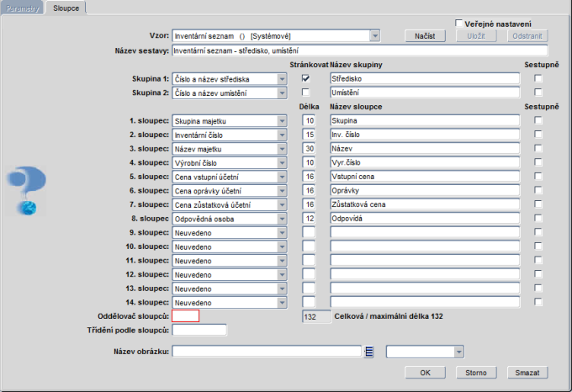This screenshot has height=392, width=572.
Task: Enable Sestupně for the Zůstatková cena column
Action: point(538,204)
